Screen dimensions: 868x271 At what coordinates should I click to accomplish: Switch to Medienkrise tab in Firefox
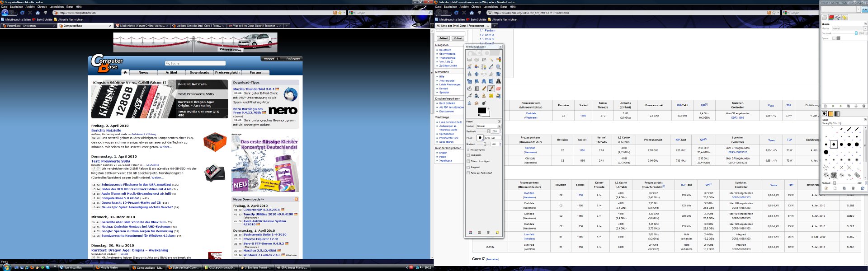pos(142,26)
